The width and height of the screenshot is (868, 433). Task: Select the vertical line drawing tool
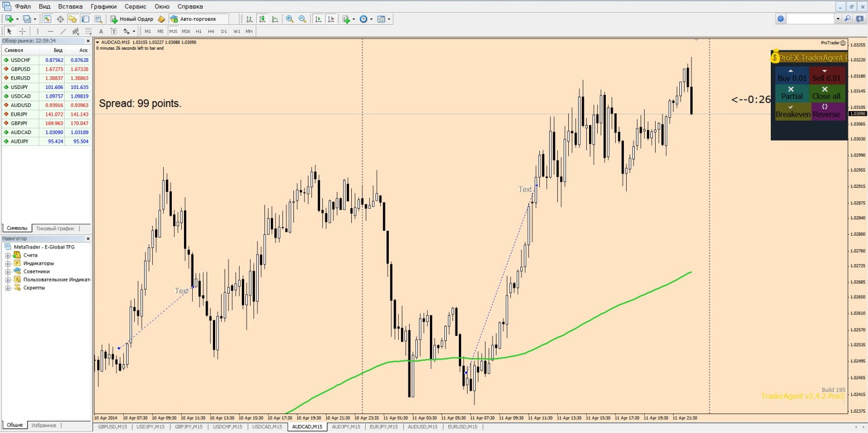[x=38, y=31]
